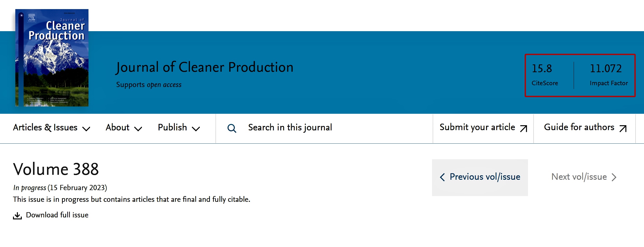Open the Submit your article link
644x247 pixels.
483,128
